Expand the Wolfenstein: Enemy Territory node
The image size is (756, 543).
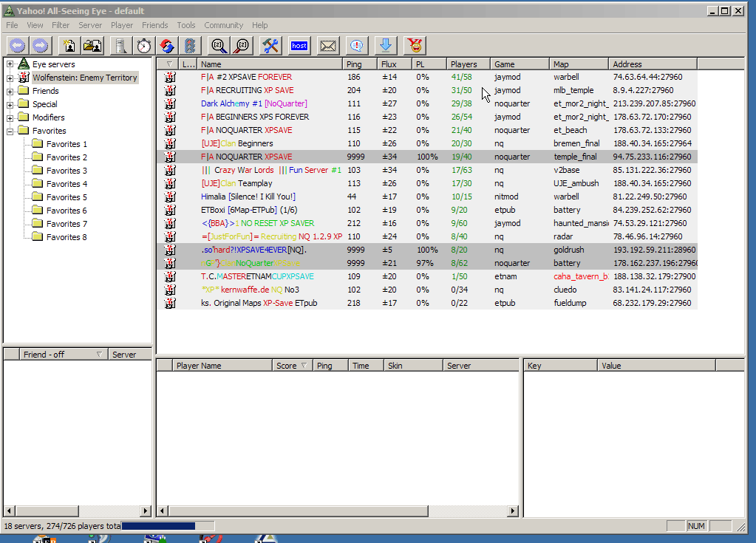pyautogui.click(x=10, y=78)
